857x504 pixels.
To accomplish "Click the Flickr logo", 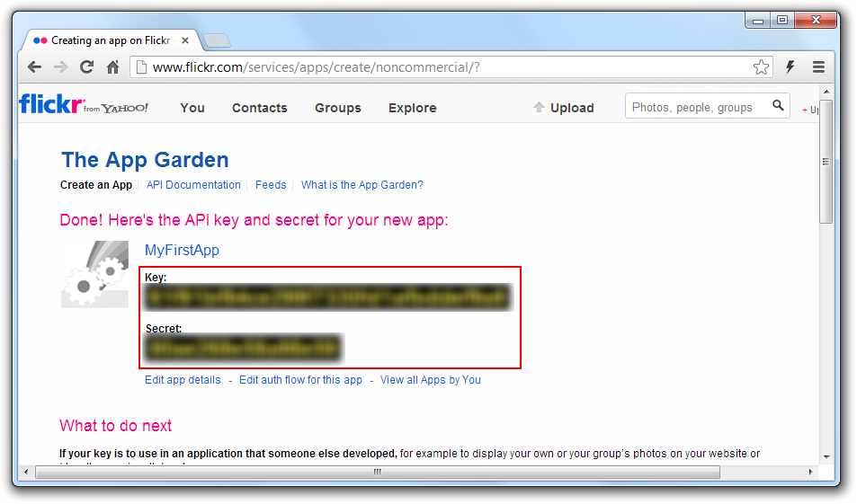I will pos(83,103).
